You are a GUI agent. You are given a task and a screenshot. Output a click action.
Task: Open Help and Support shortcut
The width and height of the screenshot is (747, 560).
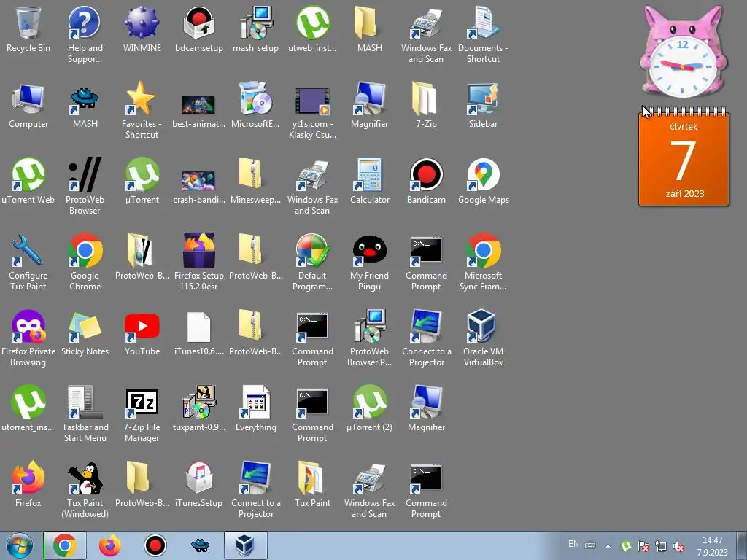[85, 34]
